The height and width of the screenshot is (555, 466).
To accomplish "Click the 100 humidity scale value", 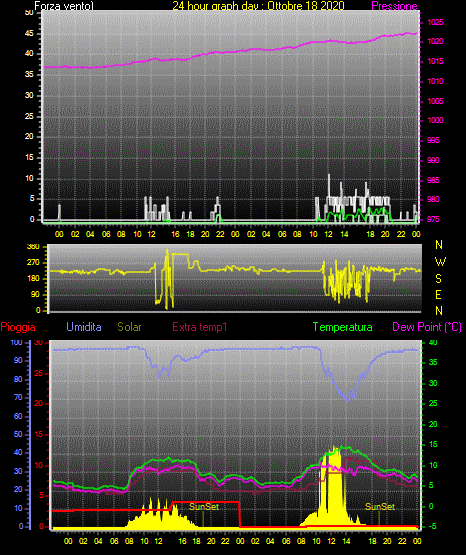I will (x=17, y=343).
